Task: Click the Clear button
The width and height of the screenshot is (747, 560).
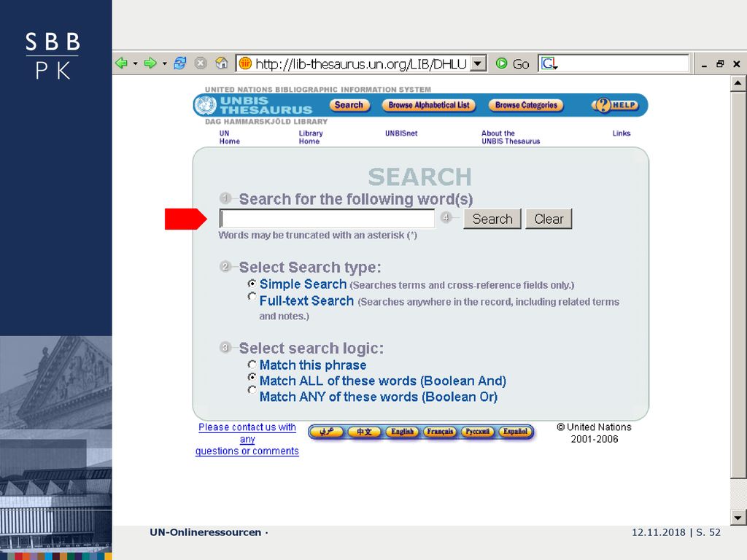Action: coord(549,219)
